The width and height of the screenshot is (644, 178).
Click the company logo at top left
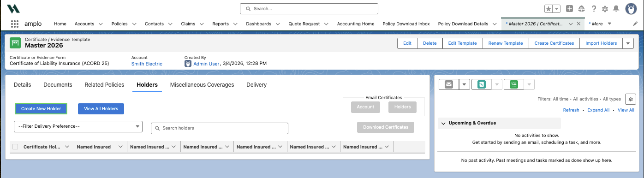[x=13, y=9]
